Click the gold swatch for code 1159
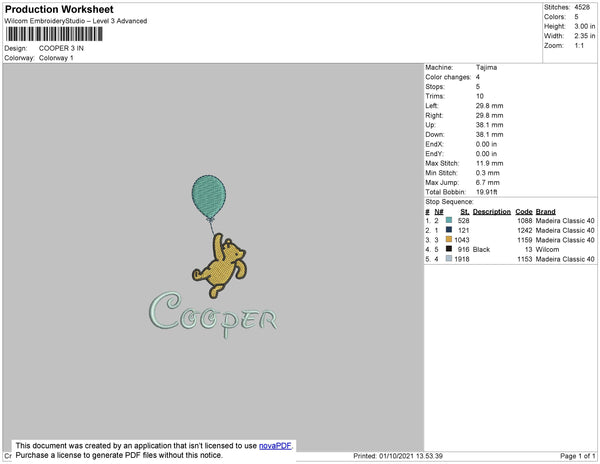 pyautogui.click(x=449, y=239)
